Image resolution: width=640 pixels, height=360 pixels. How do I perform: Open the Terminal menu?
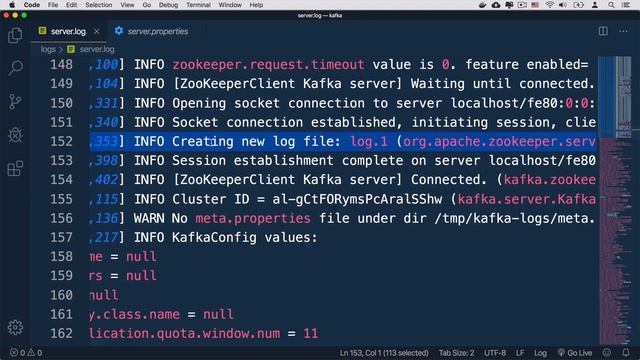pos(198,5)
